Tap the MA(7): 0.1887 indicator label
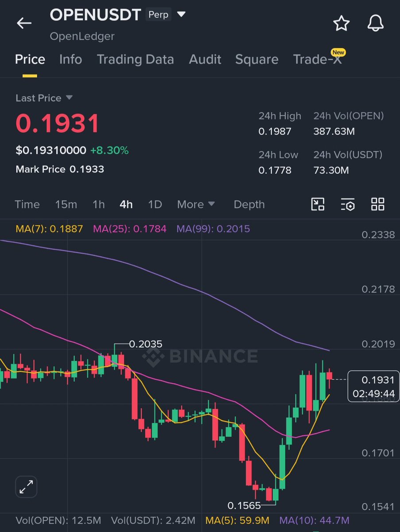This screenshot has width=400, height=532. pyautogui.click(x=49, y=229)
